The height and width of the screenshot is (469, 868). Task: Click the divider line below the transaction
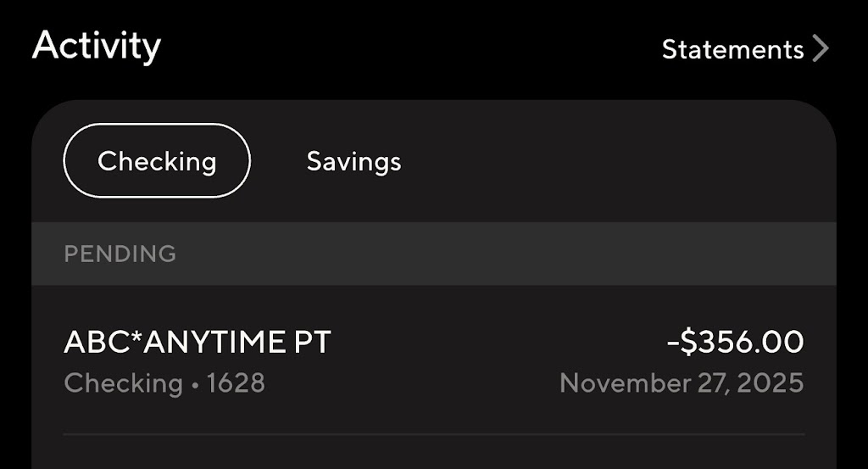[x=434, y=434]
